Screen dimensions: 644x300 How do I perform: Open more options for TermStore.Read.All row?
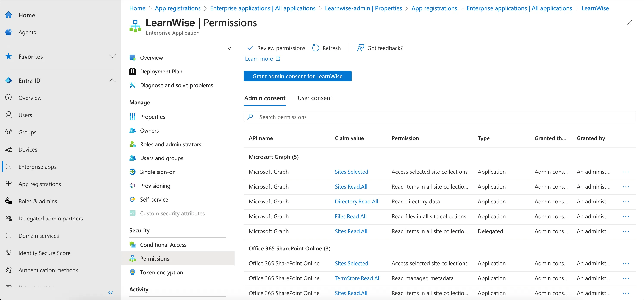(626, 278)
